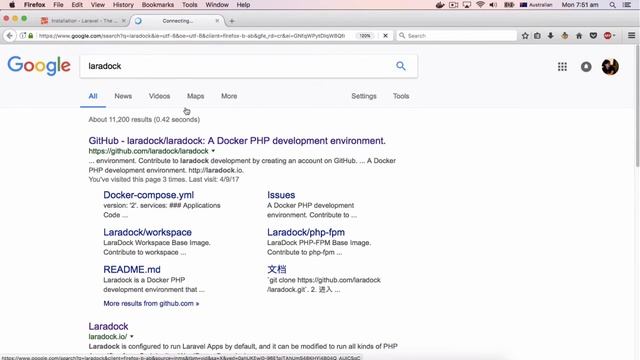Switch to Maps results tab

tap(196, 96)
